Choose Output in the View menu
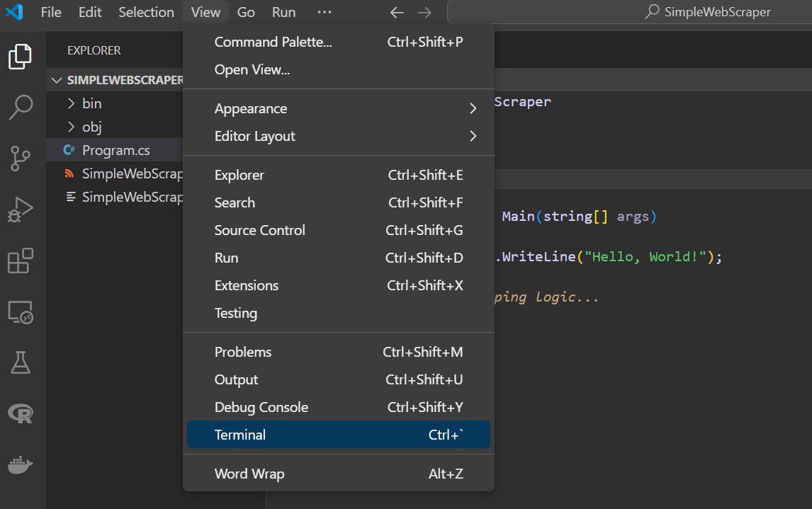812x509 pixels. click(x=339, y=379)
